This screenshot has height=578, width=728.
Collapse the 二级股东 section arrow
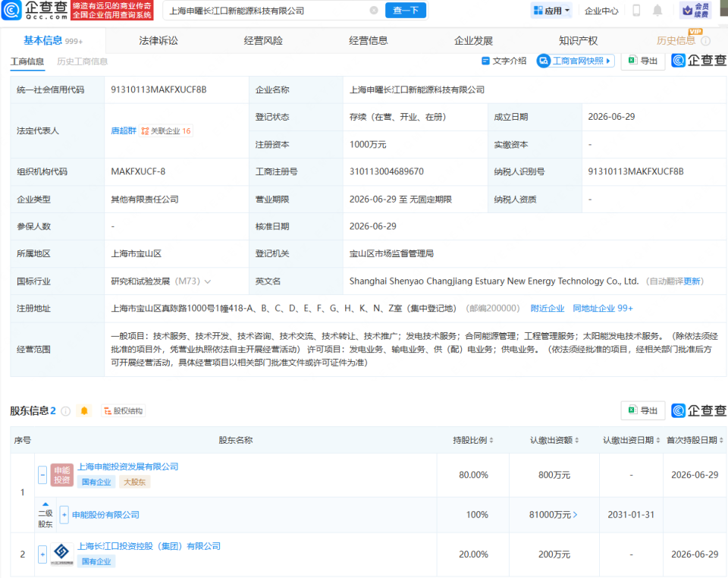[x=45, y=504]
